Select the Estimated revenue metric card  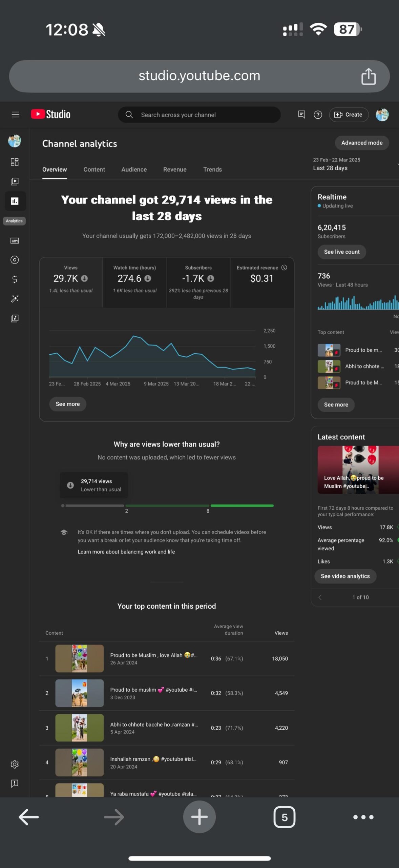(262, 282)
